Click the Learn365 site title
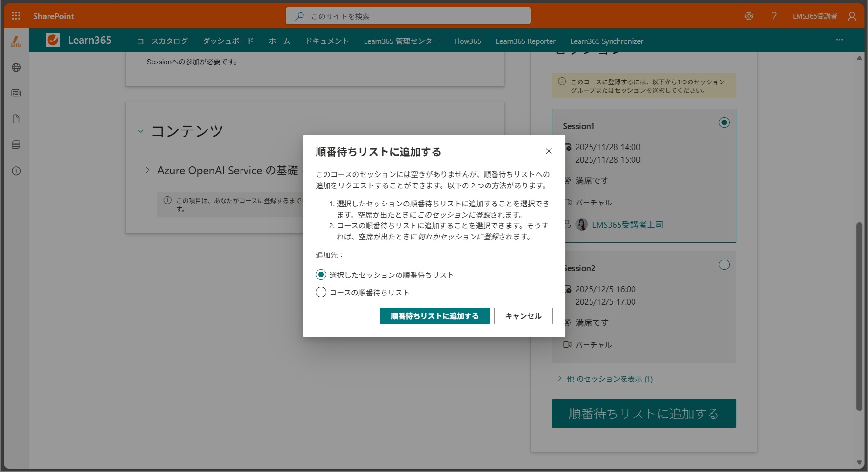This screenshot has width=868, height=472. 90,40
